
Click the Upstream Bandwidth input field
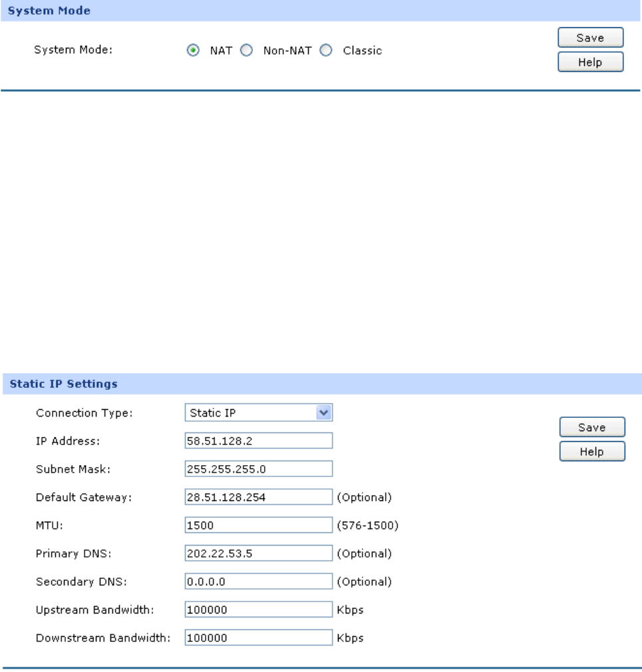(x=258, y=610)
